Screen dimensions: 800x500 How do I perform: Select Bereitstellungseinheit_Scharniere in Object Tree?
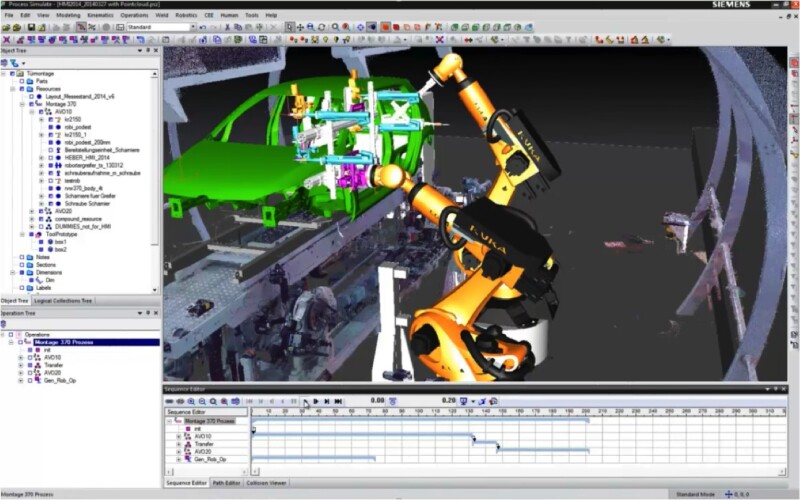point(102,150)
